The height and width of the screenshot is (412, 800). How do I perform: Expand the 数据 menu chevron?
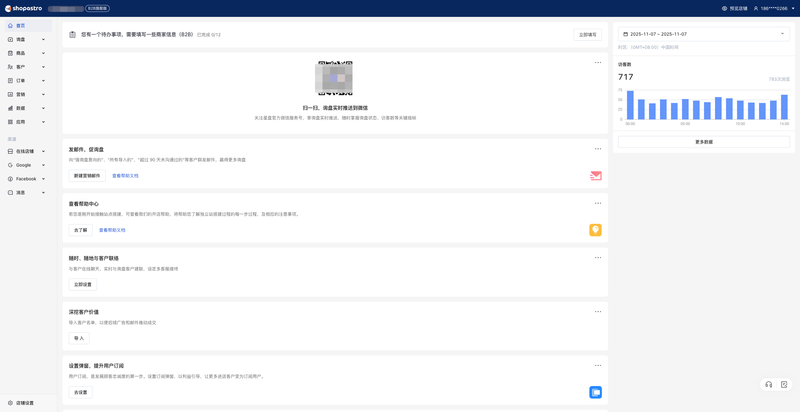tap(43, 108)
